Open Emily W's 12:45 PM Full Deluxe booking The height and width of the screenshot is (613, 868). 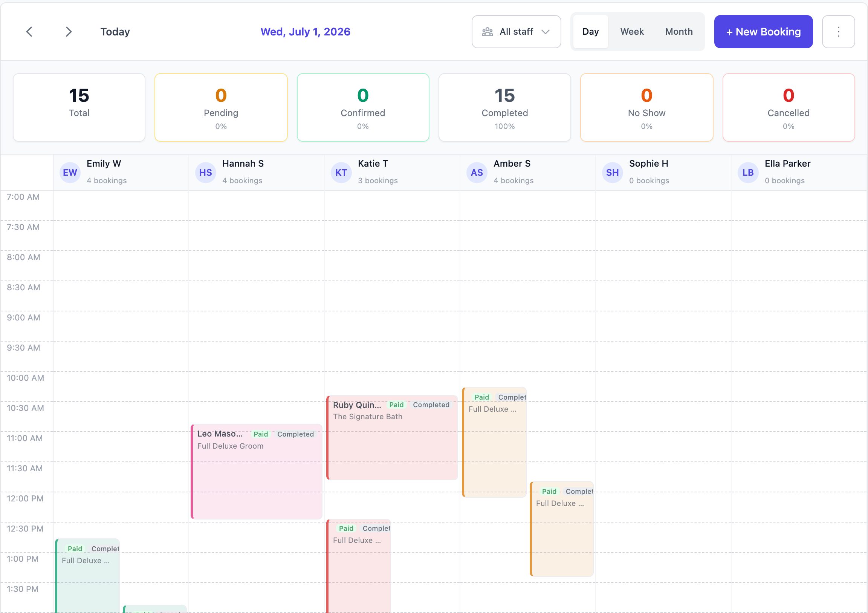[88, 576]
